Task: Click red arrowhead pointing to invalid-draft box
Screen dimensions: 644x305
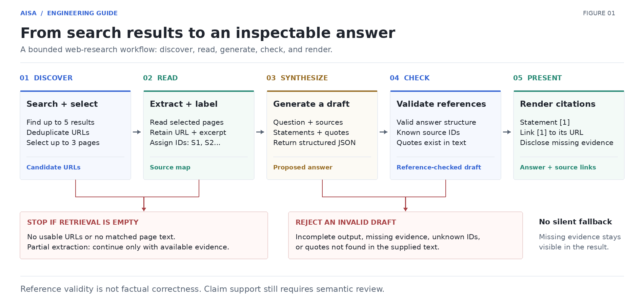Action: 406,209
